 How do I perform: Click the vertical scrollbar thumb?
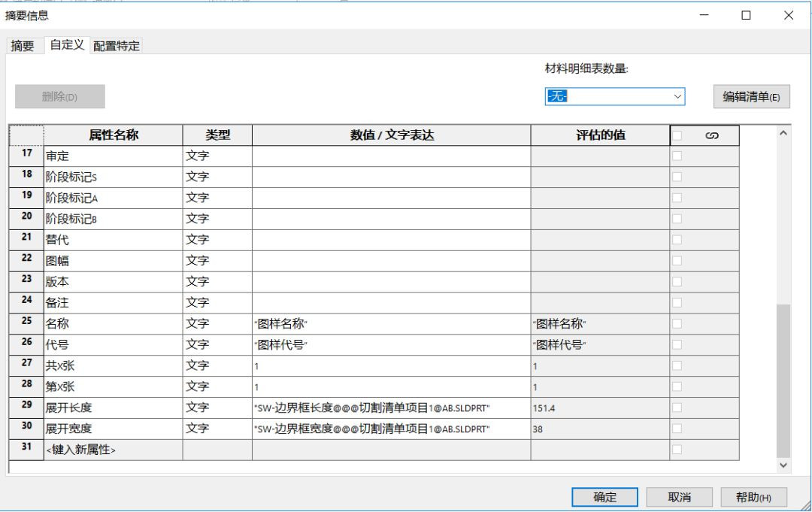[783, 380]
